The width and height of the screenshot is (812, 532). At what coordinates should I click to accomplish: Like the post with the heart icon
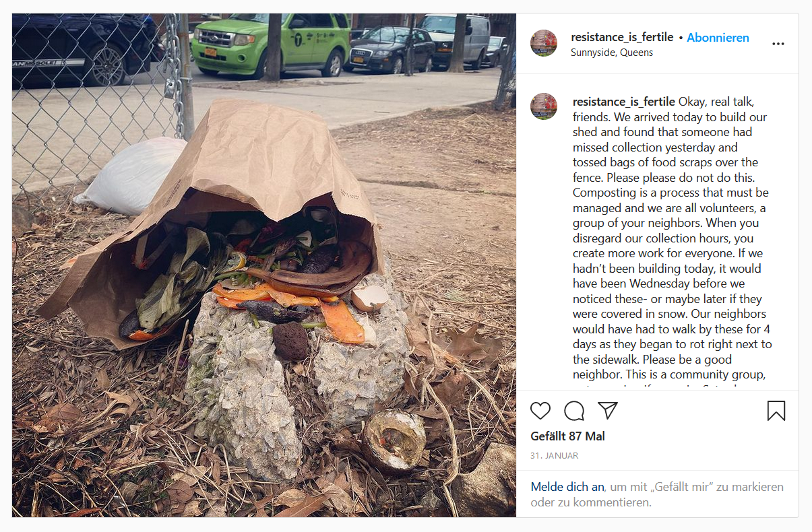click(540, 411)
